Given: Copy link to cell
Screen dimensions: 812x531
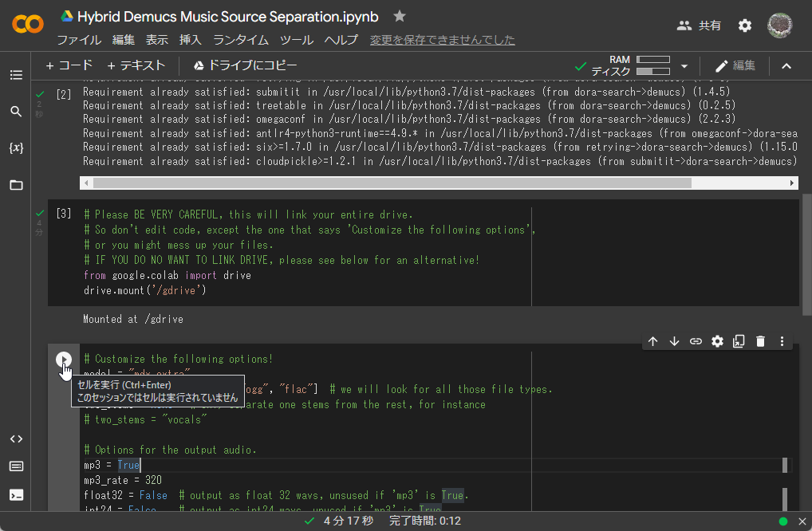Looking at the screenshot, I should (x=696, y=341).
